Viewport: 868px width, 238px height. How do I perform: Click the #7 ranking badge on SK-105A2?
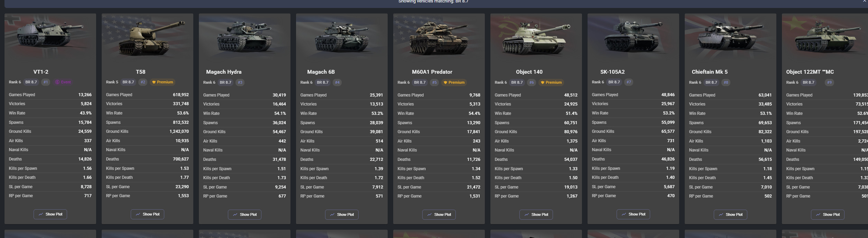[629, 82]
